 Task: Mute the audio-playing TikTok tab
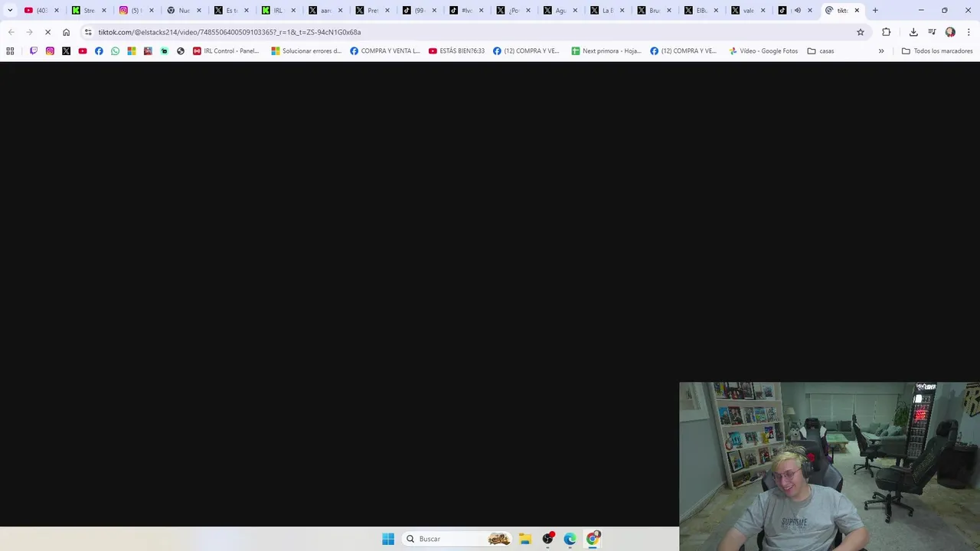click(x=797, y=10)
